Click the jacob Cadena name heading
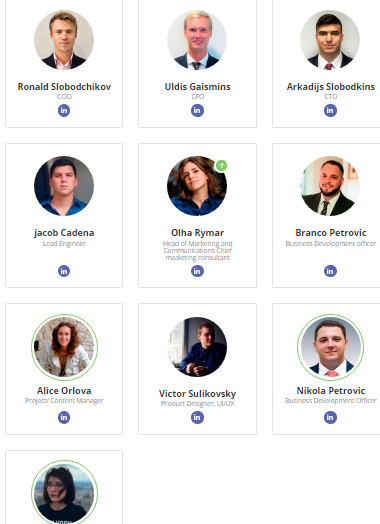380x524 pixels. click(64, 233)
